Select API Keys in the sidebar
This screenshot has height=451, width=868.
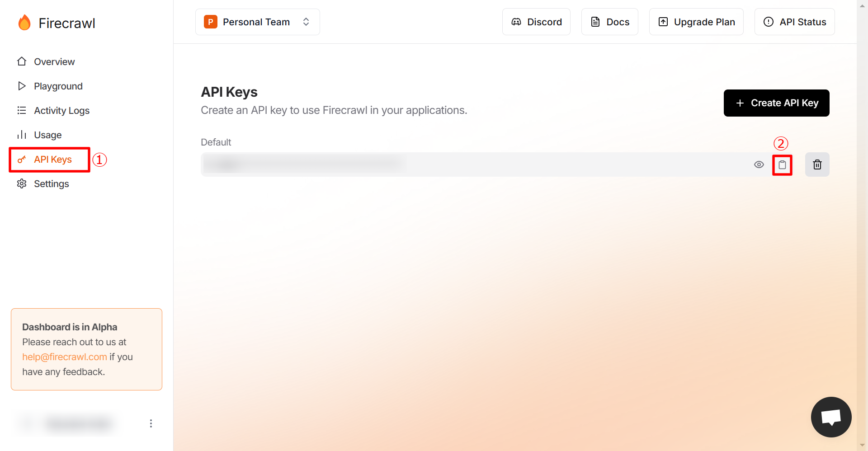52,160
